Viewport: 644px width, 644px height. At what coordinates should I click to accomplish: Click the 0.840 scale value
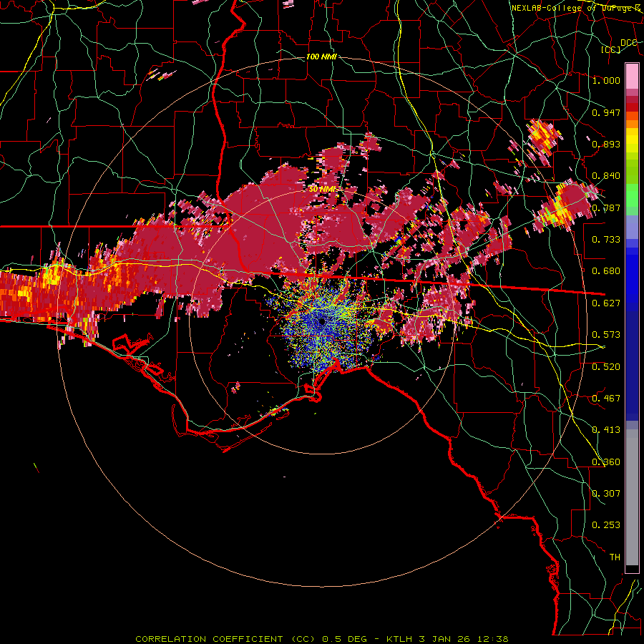[x=606, y=176]
